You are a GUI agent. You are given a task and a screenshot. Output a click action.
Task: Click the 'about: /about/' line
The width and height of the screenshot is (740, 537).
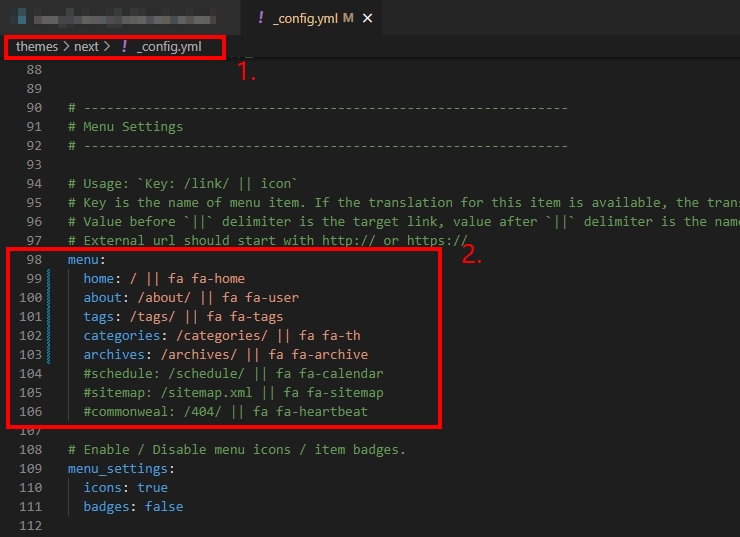(191, 297)
